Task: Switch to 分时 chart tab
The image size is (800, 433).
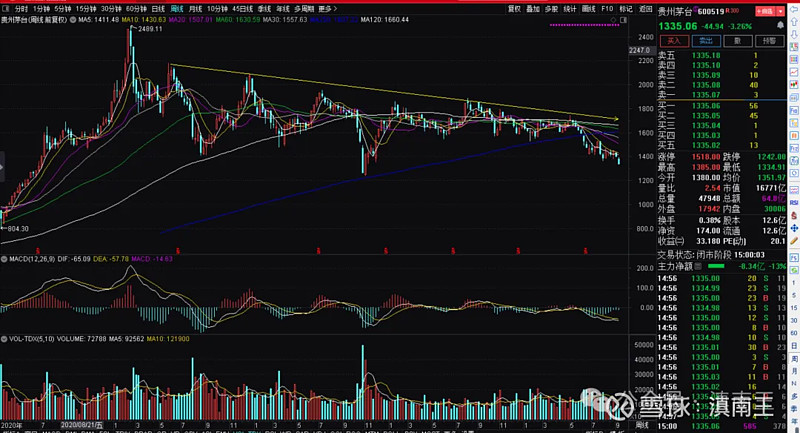Action: click(x=21, y=9)
